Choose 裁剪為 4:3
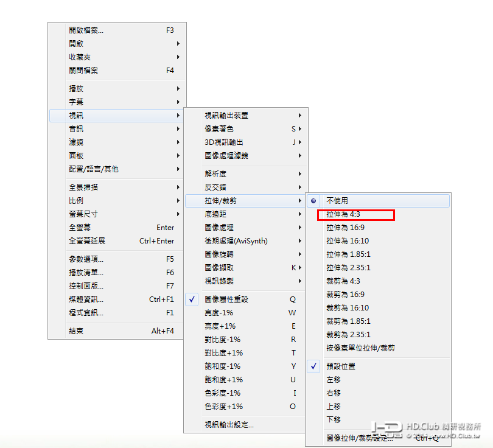 [x=378, y=281]
